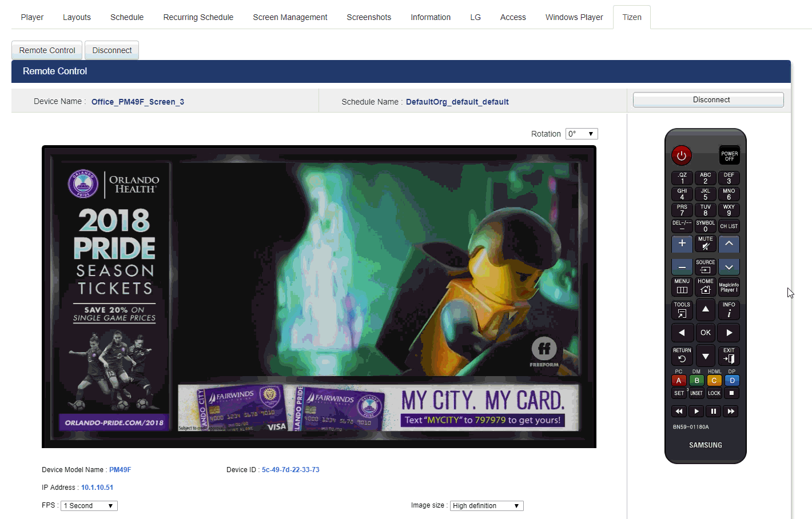Switch to the Windows Player tab
The width and height of the screenshot is (812, 519).
(x=574, y=17)
